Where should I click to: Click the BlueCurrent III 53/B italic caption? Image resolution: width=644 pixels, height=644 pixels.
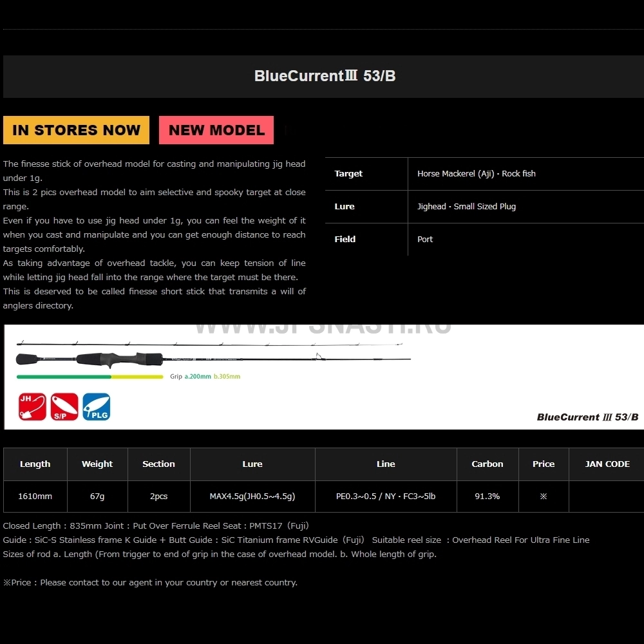(x=588, y=417)
